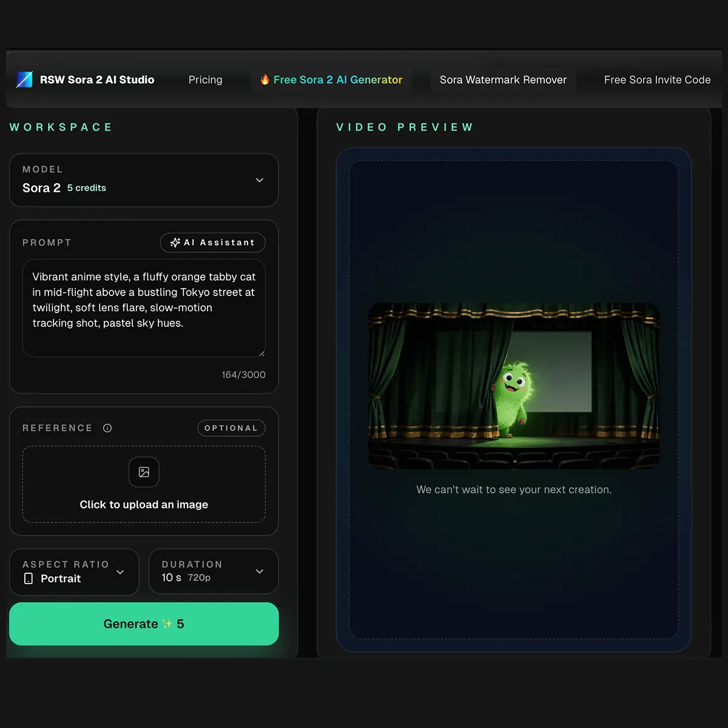The image size is (728, 728).
Task: Click the green monster preview image
Action: [514, 385]
